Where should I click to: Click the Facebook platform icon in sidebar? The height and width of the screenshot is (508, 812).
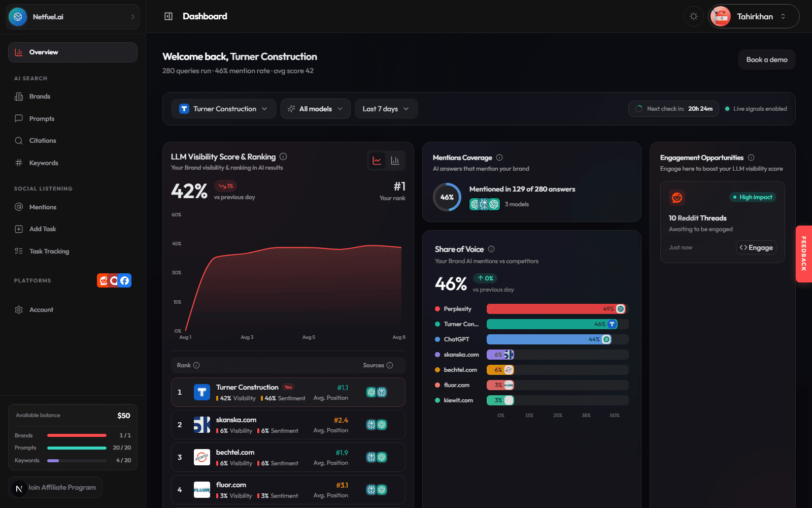coord(125,280)
